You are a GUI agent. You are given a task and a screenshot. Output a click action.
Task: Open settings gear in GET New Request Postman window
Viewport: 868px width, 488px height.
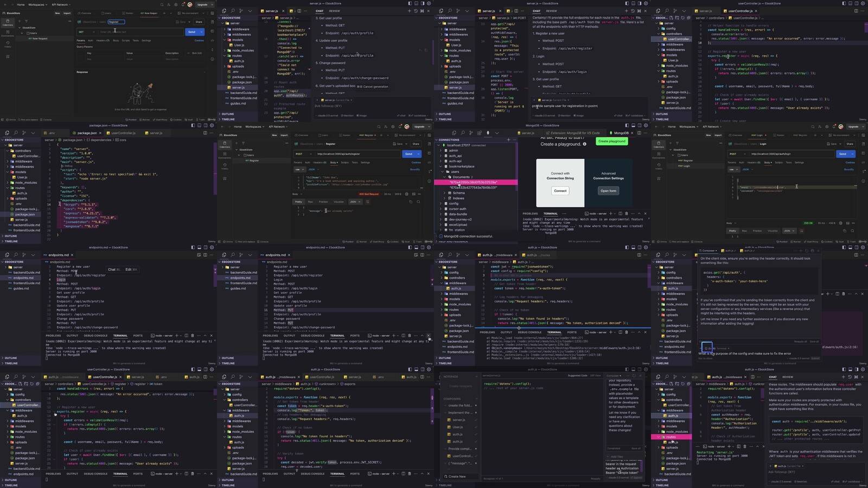(176, 4)
